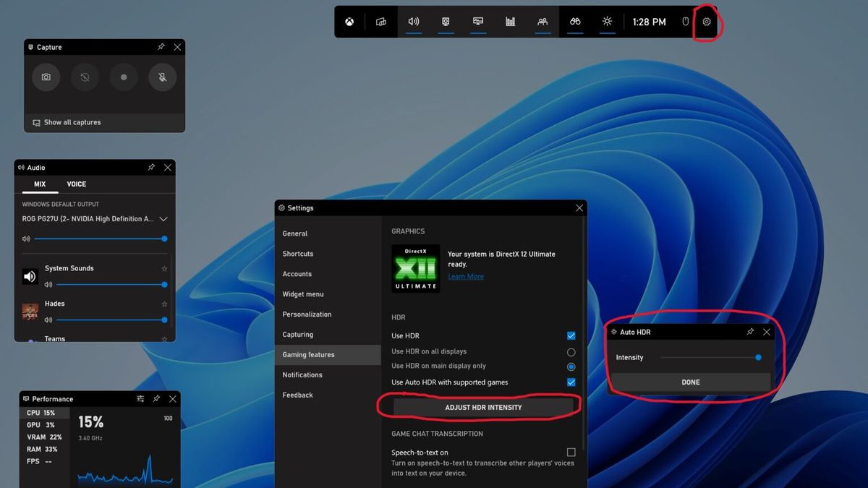
Task: Open the Learn More link about DirectX 12
Action: 465,275
